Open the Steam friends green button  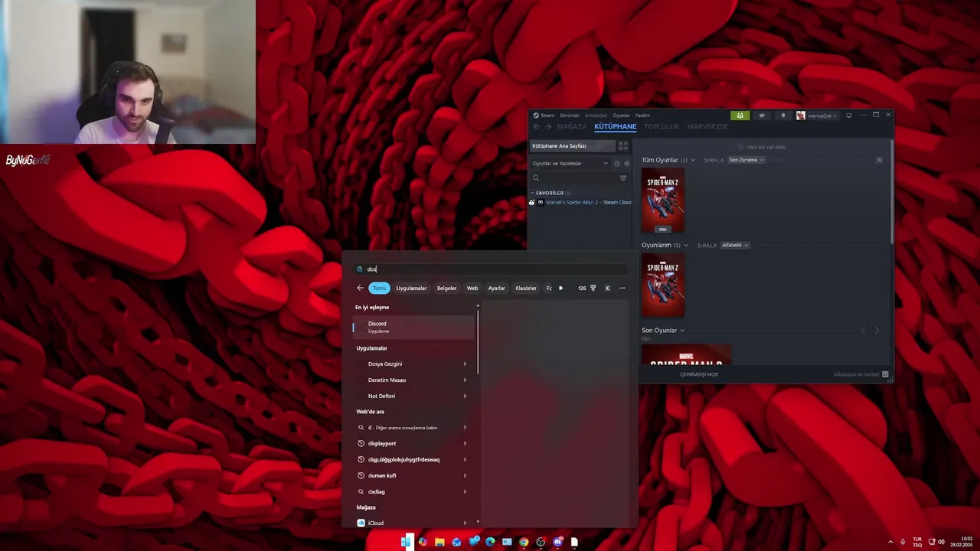(740, 116)
